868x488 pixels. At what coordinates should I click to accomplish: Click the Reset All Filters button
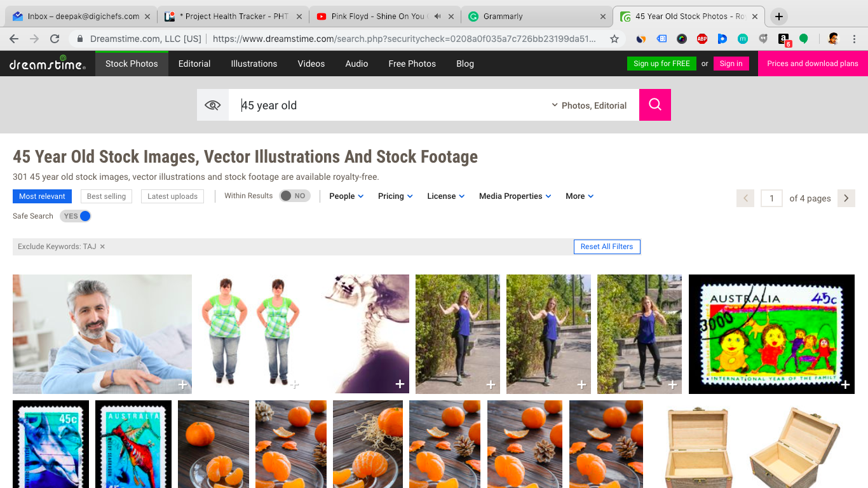(x=606, y=247)
